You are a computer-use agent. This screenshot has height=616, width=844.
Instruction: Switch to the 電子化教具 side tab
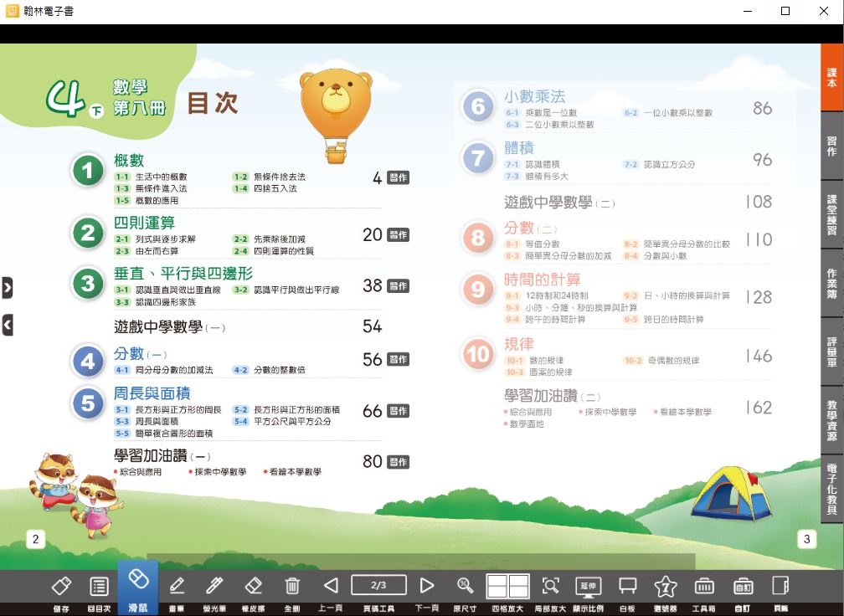click(832, 489)
